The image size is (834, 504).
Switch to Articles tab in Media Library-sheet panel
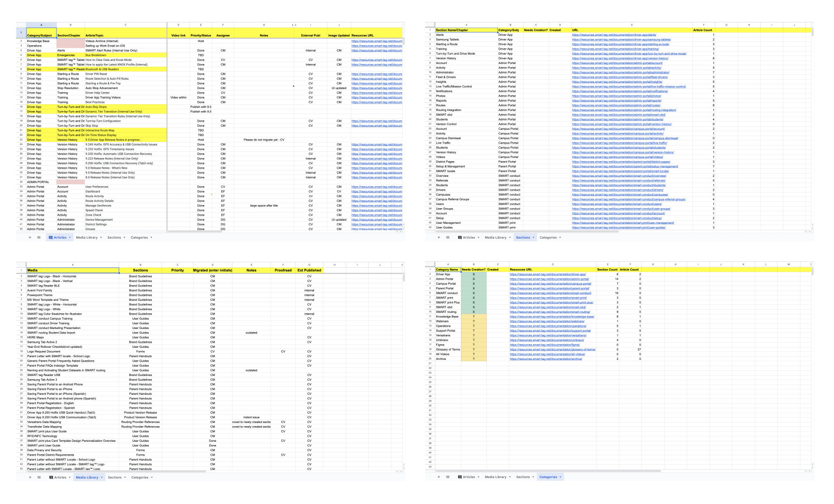(x=60, y=477)
